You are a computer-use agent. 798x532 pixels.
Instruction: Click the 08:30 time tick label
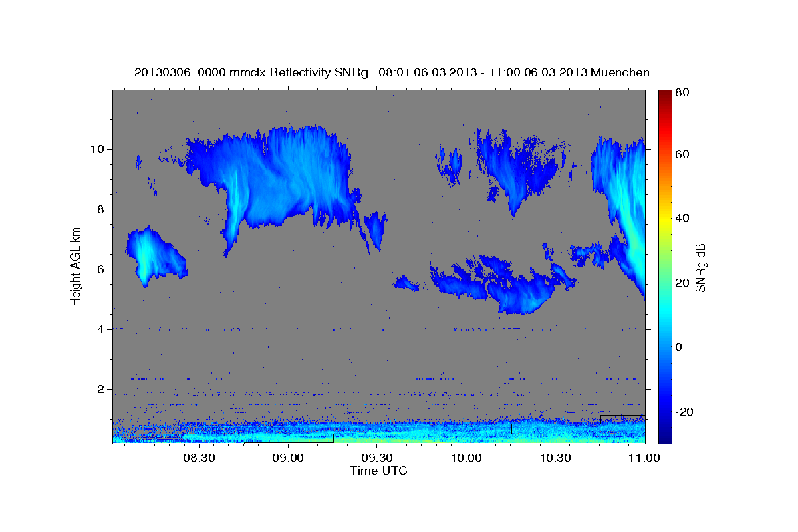pyautogui.click(x=199, y=458)
